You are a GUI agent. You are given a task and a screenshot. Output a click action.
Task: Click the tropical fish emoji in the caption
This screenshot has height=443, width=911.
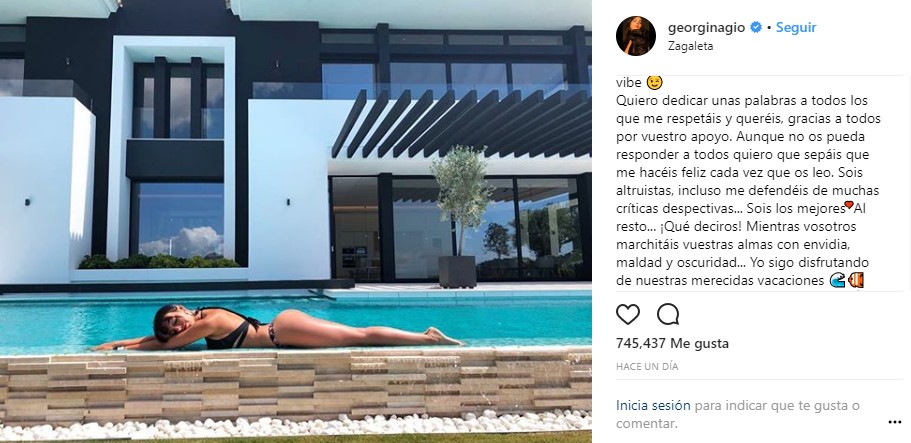click(856, 280)
